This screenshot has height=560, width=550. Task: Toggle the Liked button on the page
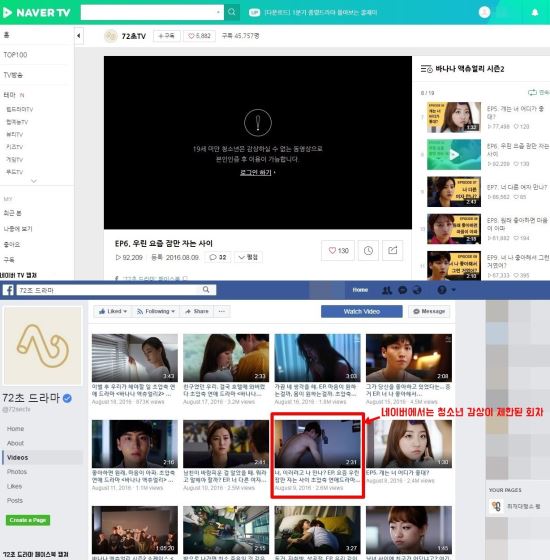point(113,311)
